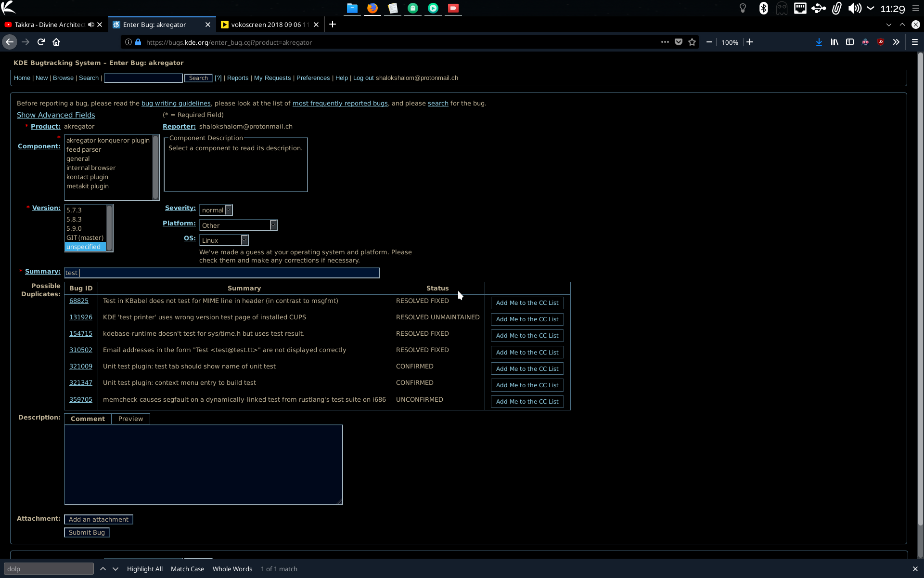The width and height of the screenshot is (924, 578).
Task: Zoom out with the minus icon
Action: pyautogui.click(x=709, y=42)
